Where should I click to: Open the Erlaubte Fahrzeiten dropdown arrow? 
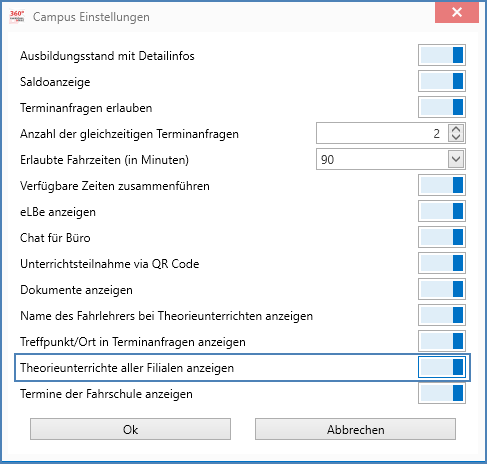[x=456, y=159]
